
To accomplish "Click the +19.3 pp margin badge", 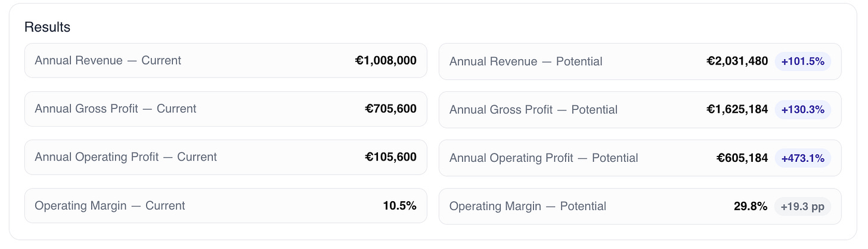I will (802, 207).
